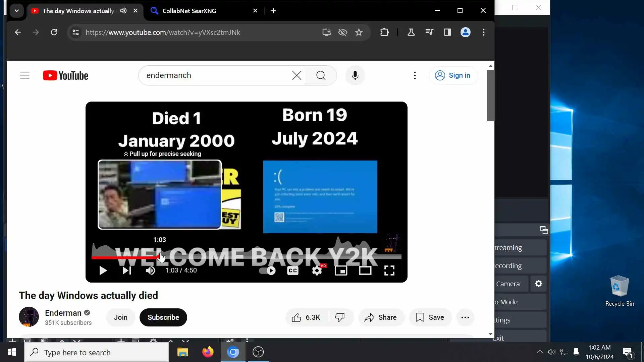Screen dimensions: 644x362
Task: Open OBS Studio from the taskbar
Action: pyautogui.click(x=258, y=352)
